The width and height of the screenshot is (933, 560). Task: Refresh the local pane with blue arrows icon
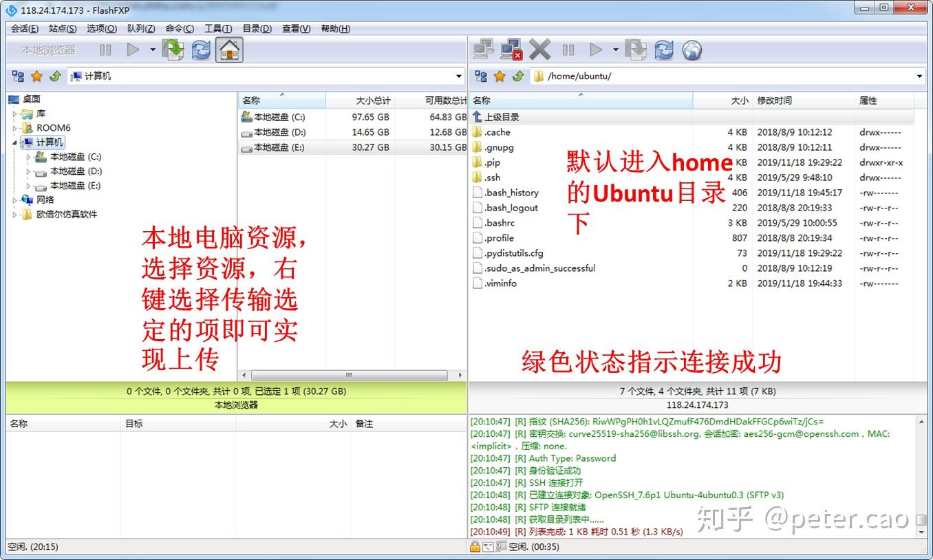pos(201,50)
